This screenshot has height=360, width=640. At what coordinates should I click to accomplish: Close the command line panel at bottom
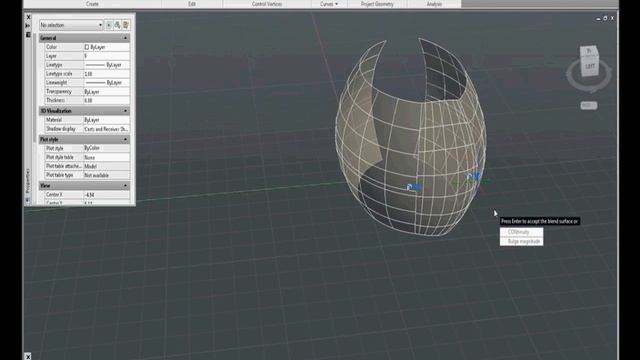(x=28, y=356)
